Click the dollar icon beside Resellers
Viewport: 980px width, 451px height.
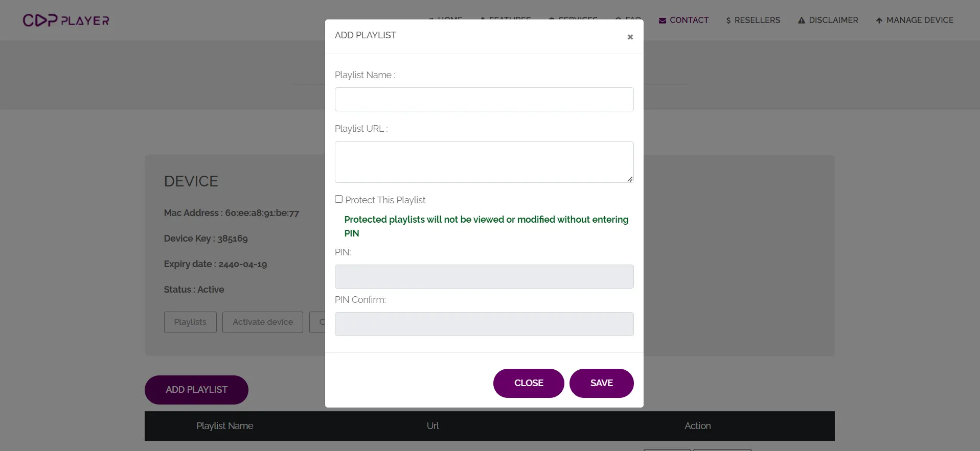point(728,20)
